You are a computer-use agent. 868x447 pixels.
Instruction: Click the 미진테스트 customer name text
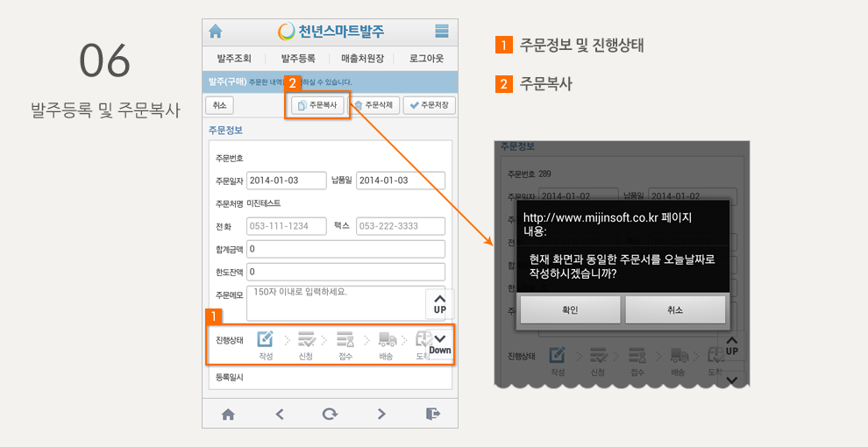click(x=263, y=203)
